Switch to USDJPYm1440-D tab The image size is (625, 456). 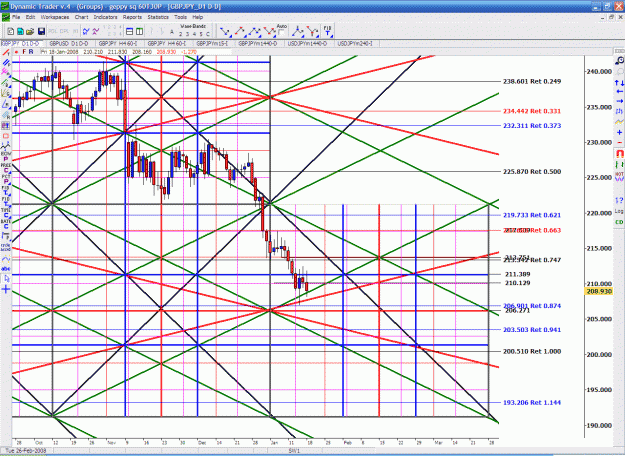click(307, 43)
